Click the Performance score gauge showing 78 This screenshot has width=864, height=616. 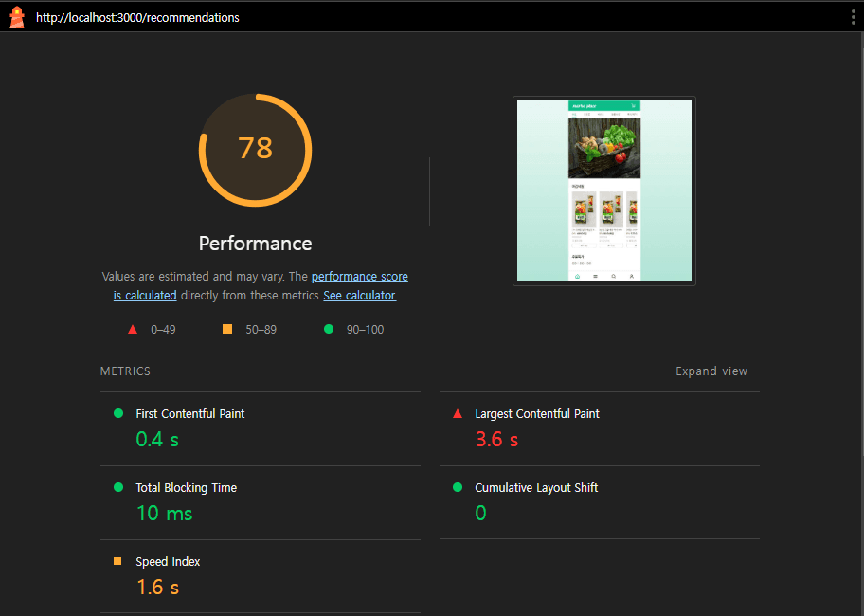click(255, 149)
